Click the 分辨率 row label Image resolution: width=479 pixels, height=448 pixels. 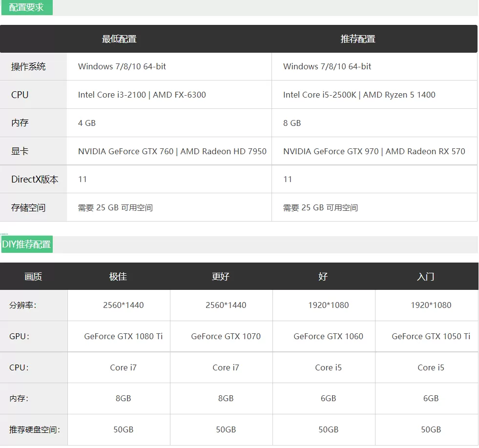click(23, 305)
